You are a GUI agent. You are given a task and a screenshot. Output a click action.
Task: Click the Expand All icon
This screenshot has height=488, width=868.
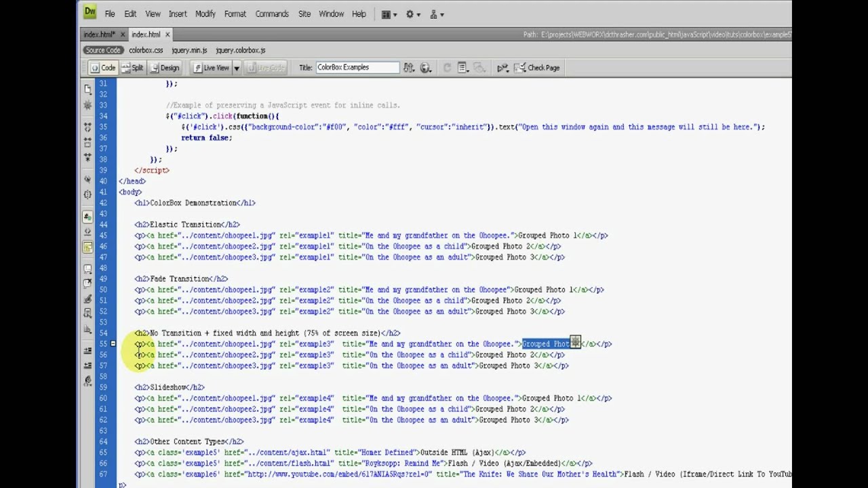(87, 157)
